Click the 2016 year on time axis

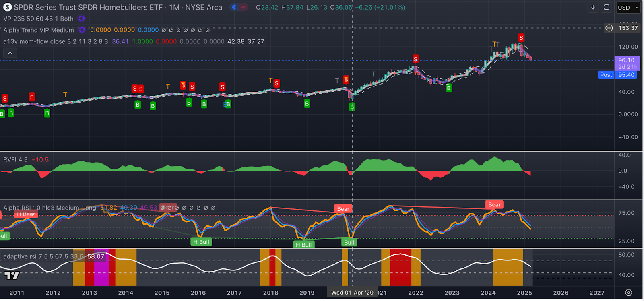[198, 293]
